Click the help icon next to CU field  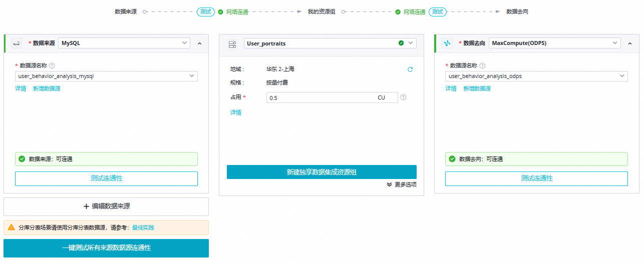[403, 97]
